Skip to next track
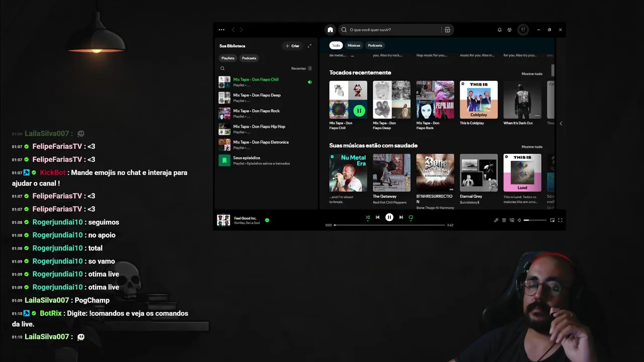This screenshot has height=362, width=644. 401,217
